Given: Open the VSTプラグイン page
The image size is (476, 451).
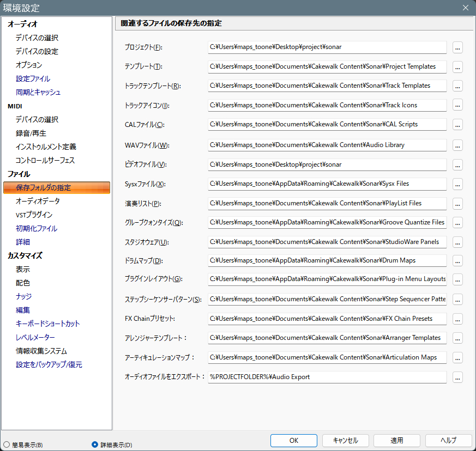Looking at the screenshot, I should pos(34,215).
